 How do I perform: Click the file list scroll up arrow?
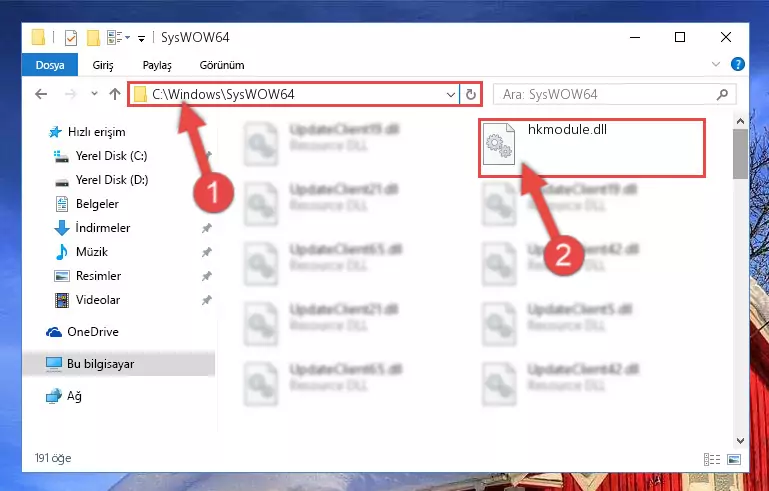(x=740, y=121)
